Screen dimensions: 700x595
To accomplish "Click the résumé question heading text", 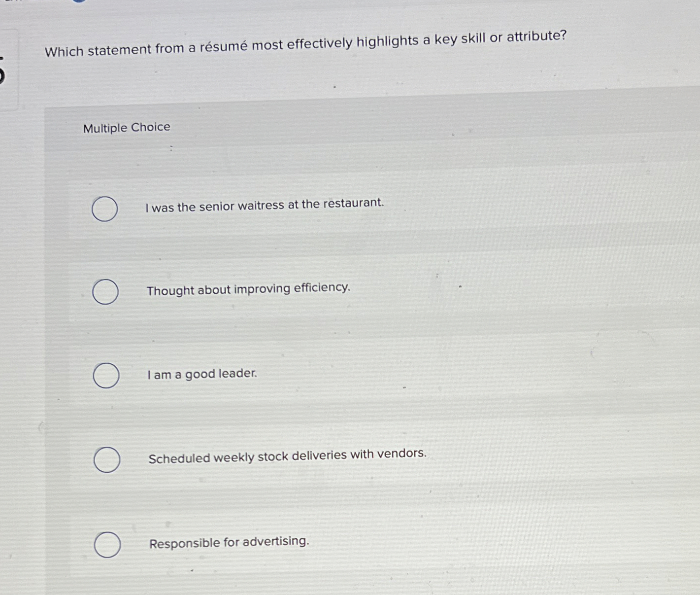I will click(x=305, y=45).
